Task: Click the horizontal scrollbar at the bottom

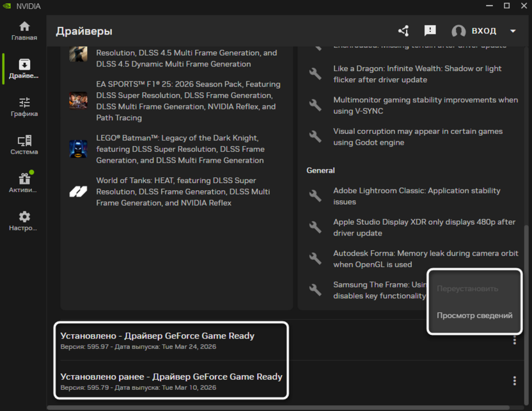Action: pos(278,407)
